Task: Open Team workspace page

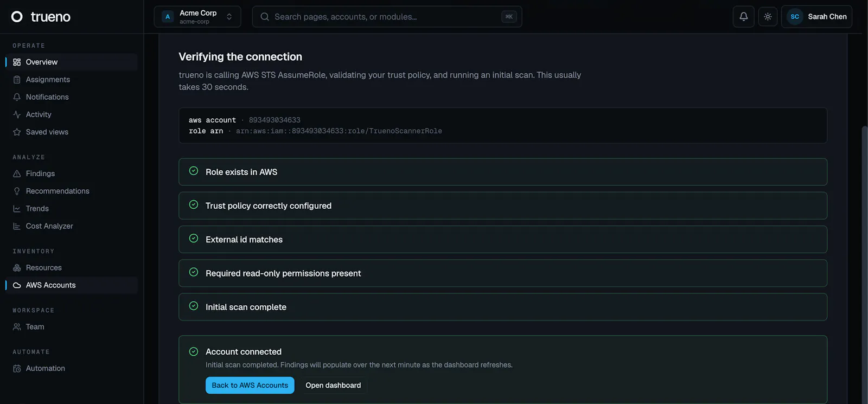Action: 72,327
